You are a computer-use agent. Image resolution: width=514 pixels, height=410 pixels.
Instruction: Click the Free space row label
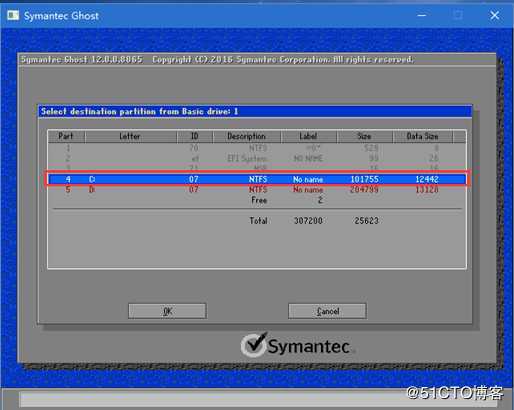259,200
